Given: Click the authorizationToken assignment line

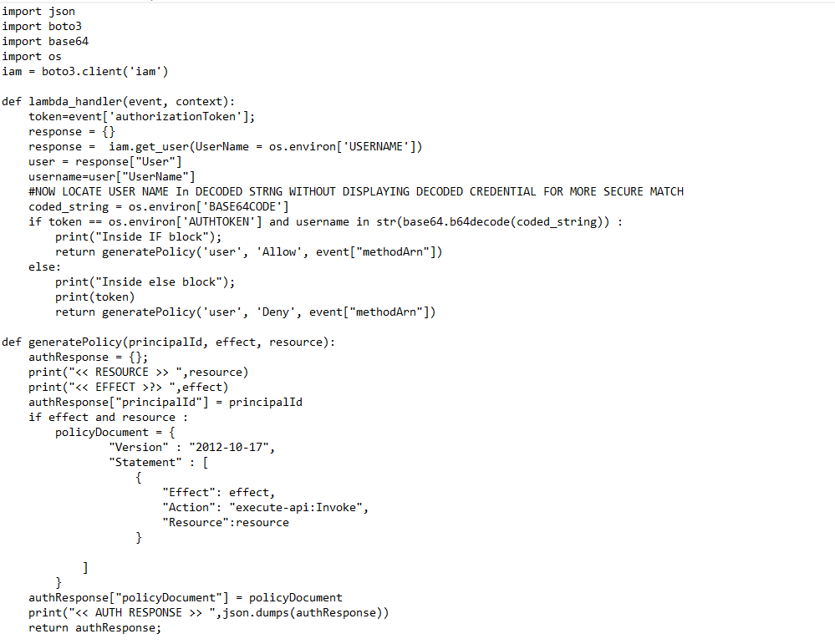Looking at the screenshot, I should point(141,117).
